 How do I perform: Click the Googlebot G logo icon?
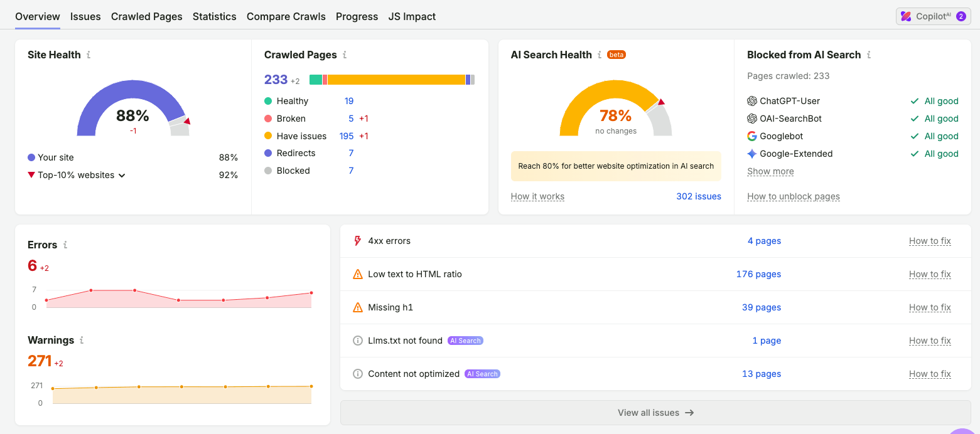coord(752,136)
